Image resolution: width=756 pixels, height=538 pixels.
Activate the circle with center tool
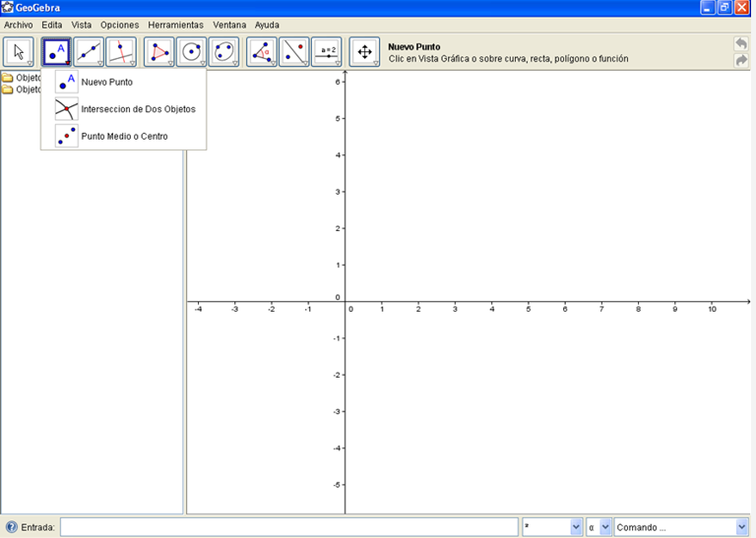[x=192, y=52]
